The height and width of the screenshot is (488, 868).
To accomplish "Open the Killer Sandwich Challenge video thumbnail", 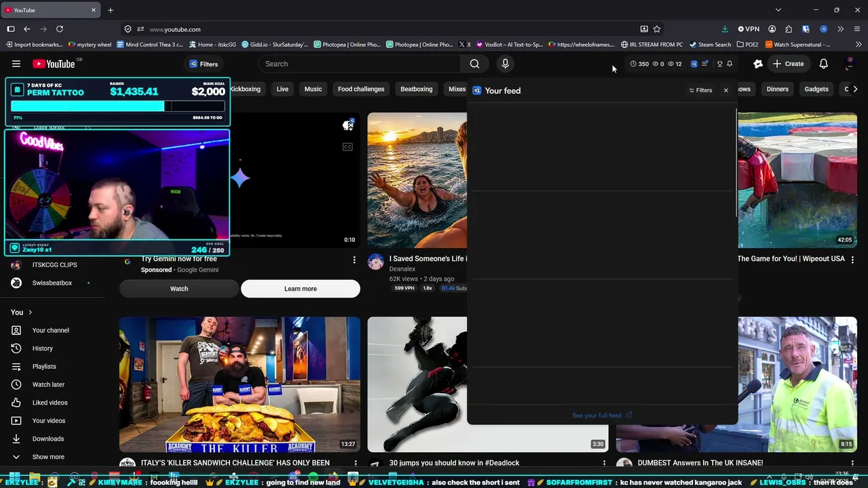I will click(x=240, y=384).
